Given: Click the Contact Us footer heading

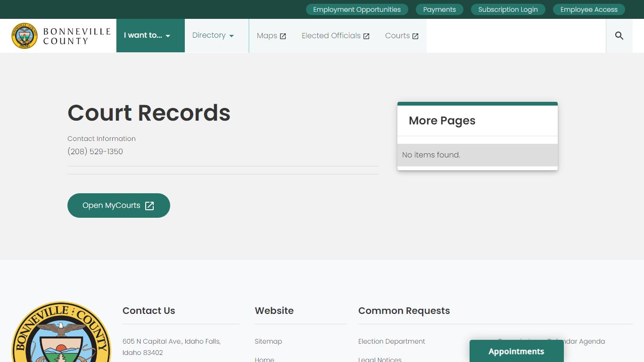Looking at the screenshot, I should tap(149, 311).
